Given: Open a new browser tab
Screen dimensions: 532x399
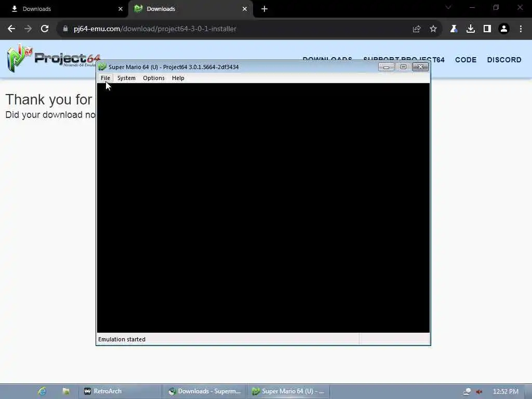Looking at the screenshot, I should tap(264, 9).
